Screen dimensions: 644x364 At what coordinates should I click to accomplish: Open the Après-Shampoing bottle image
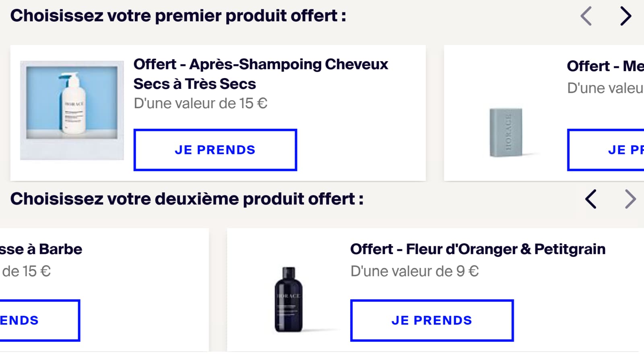point(72,110)
